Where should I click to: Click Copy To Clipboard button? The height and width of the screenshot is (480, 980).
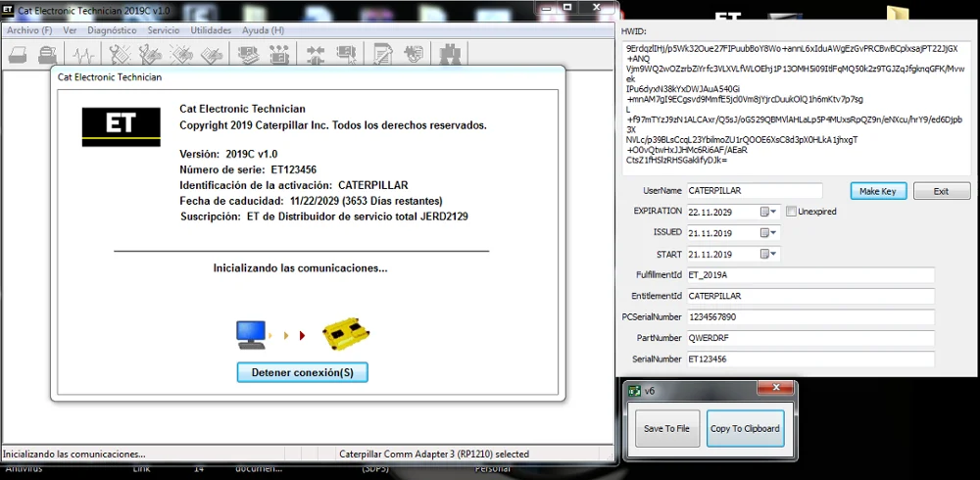[745, 429]
